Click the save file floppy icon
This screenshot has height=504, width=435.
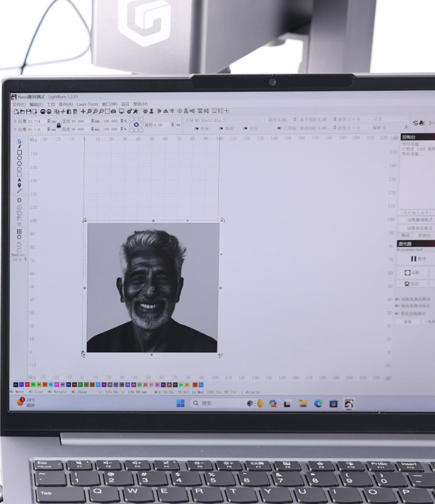pos(29,112)
